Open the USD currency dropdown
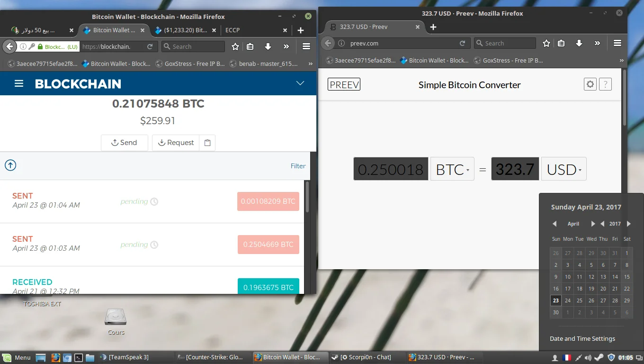 pos(563,169)
